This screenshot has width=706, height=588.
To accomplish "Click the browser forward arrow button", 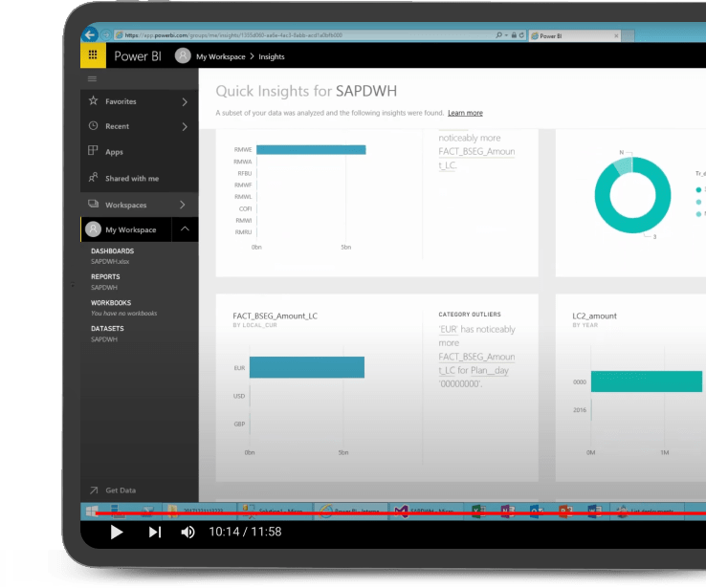I will pyautogui.click(x=106, y=34).
